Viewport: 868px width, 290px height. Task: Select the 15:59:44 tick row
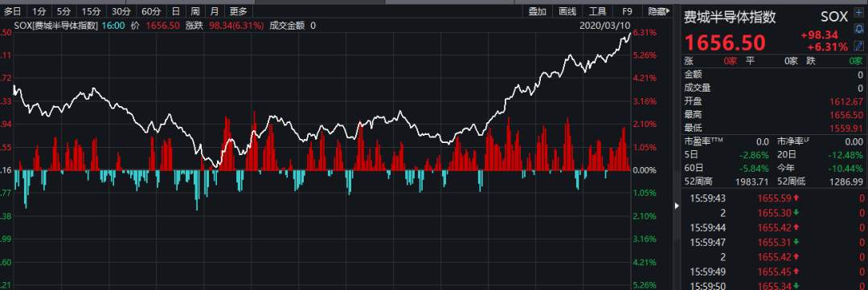(773, 227)
